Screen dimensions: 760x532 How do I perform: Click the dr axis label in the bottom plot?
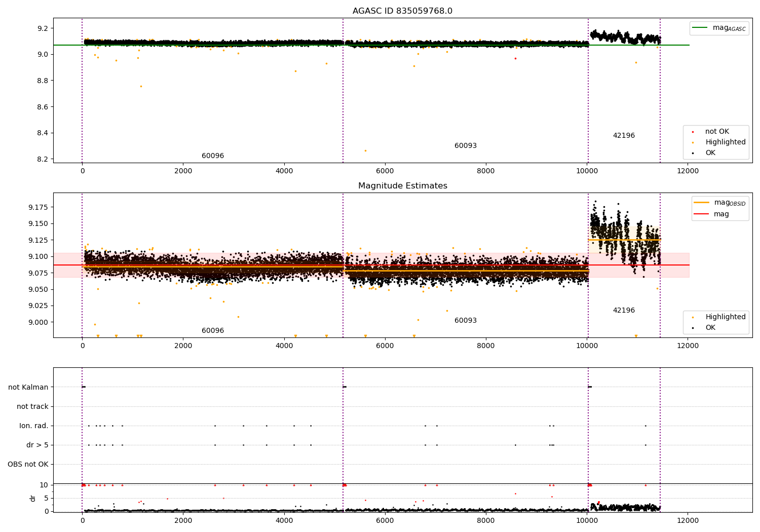[x=33, y=498]
